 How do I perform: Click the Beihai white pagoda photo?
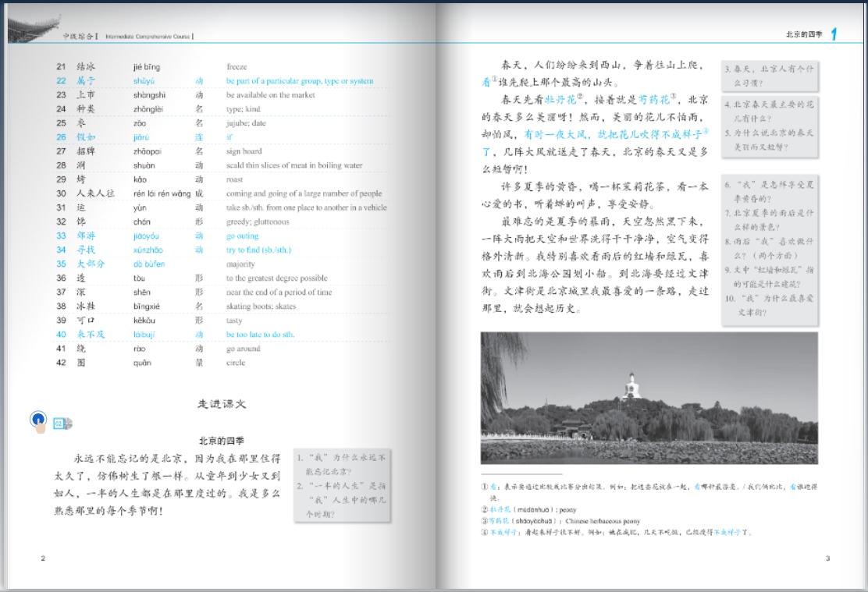(x=649, y=398)
